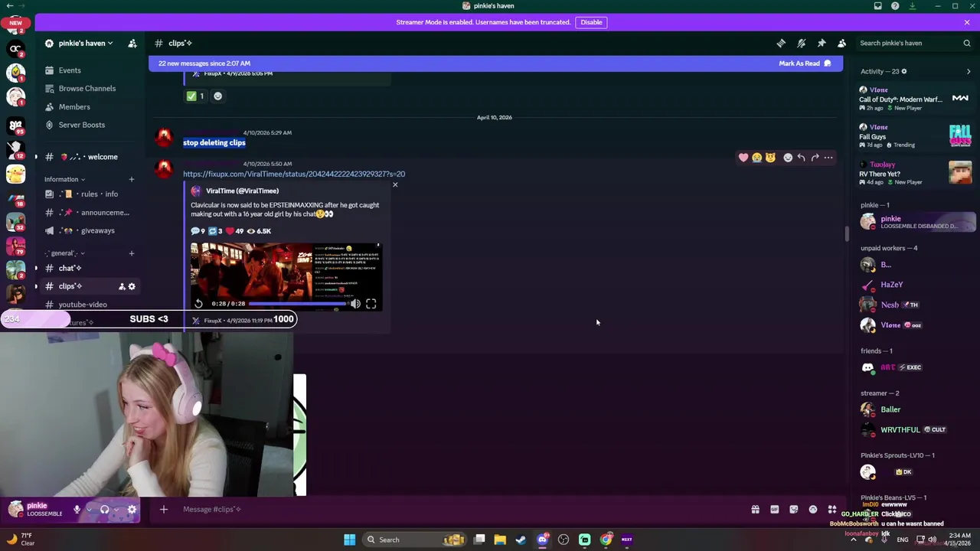Open user settings gear icon

click(132, 509)
